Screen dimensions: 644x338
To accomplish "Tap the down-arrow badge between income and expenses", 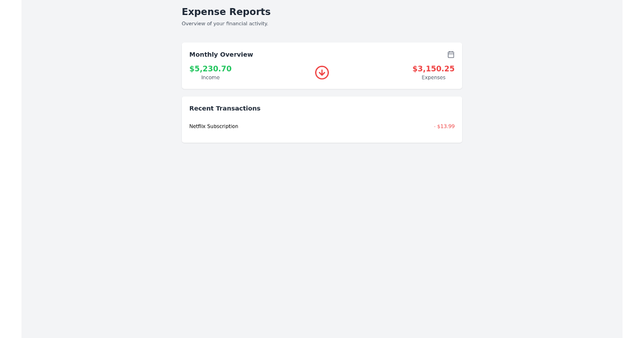I will click(321, 72).
